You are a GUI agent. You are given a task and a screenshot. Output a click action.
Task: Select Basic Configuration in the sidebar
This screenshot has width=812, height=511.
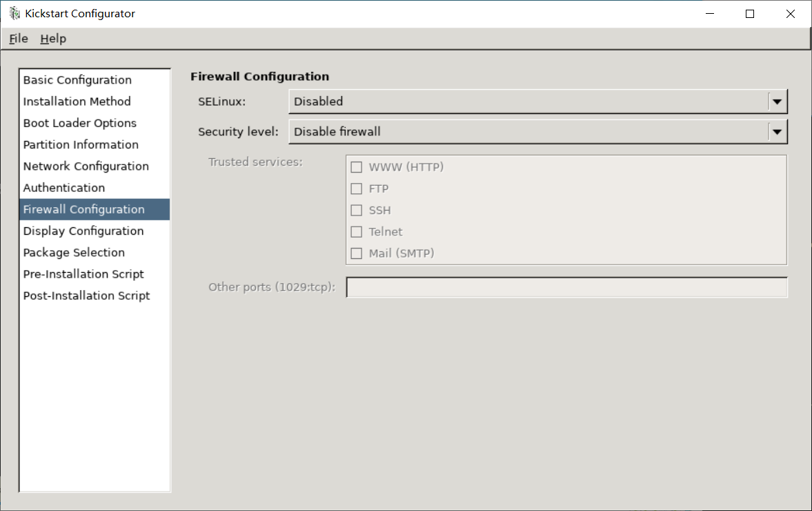click(x=95, y=80)
